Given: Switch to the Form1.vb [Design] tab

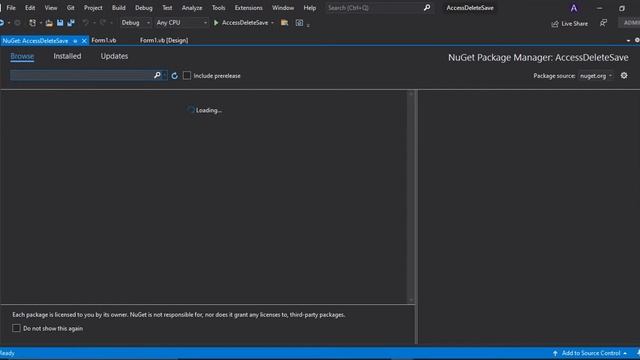Looking at the screenshot, I should 164,40.
